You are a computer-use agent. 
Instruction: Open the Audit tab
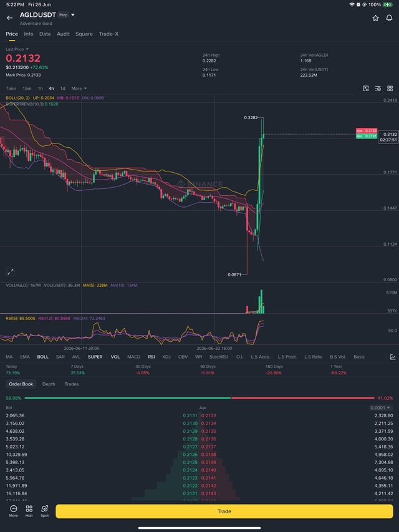[x=63, y=34]
